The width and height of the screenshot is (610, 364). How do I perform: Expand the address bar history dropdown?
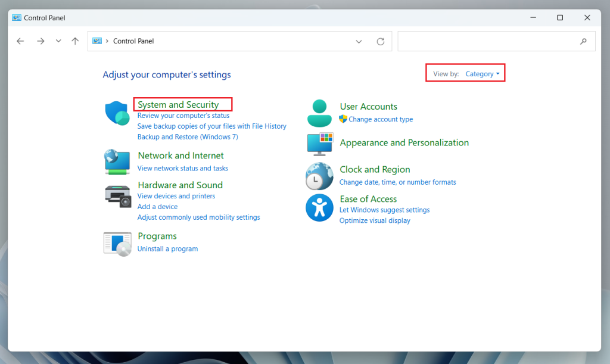point(359,41)
